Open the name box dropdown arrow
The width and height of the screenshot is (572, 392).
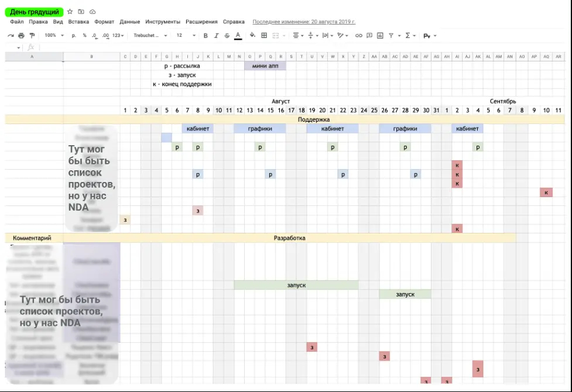pyautogui.click(x=19, y=47)
